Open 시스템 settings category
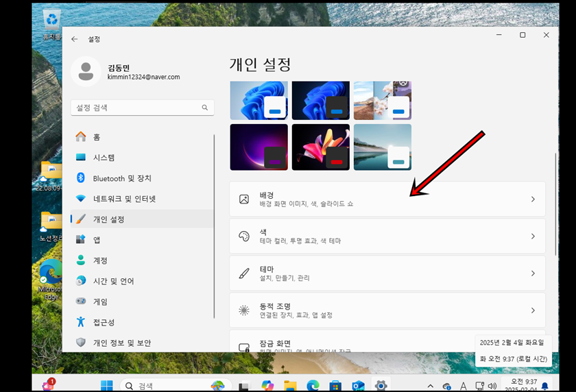This screenshot has height=392, width=576. 142,158
